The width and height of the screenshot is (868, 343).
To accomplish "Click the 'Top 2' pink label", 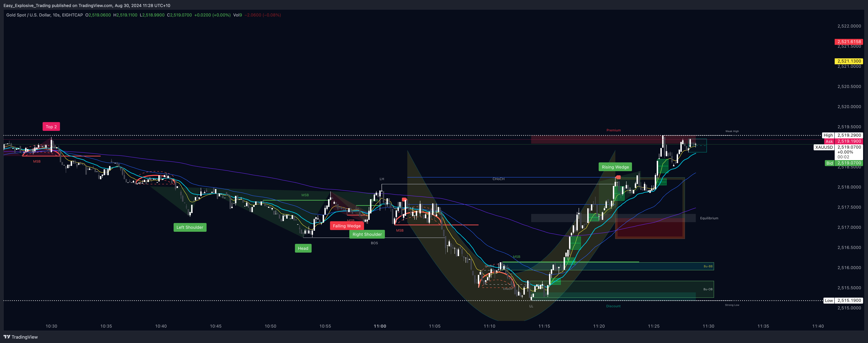I will 51,126.
